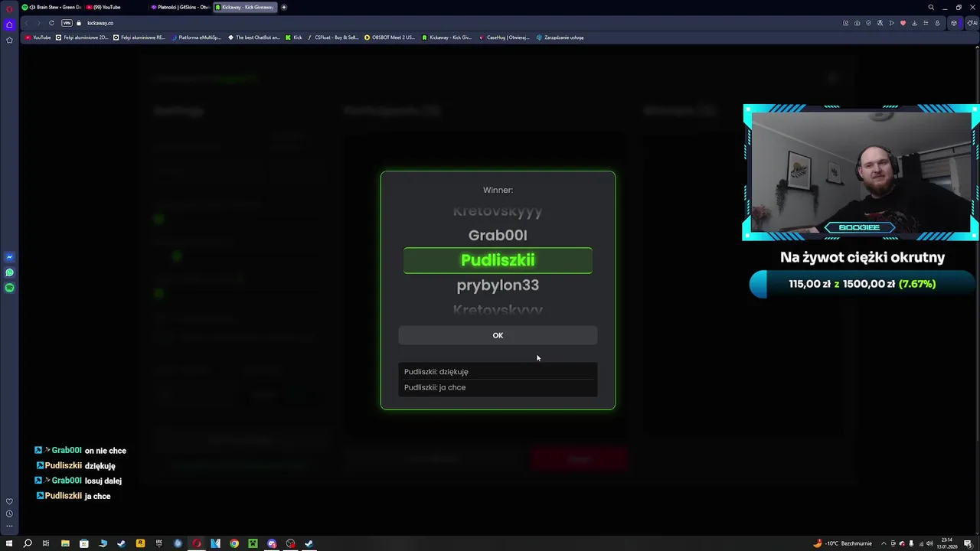Switch to the Brain Stew - Green Day tab

point(51,7)
